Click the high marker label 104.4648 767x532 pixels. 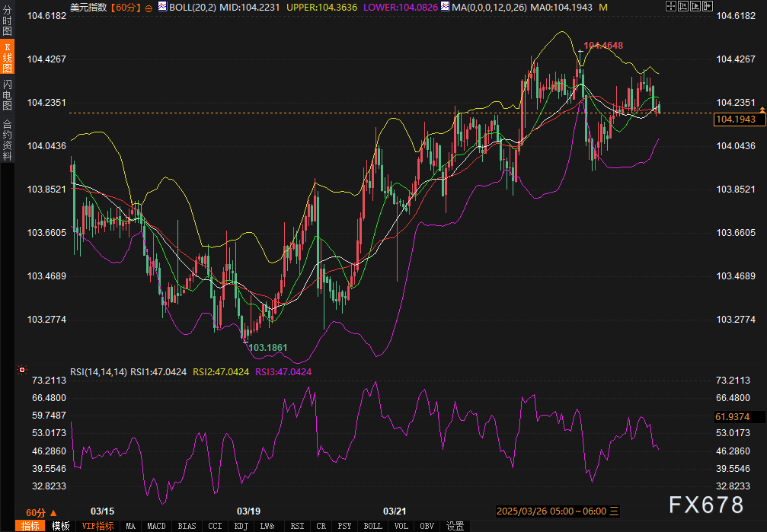click(x=603, y=46)
